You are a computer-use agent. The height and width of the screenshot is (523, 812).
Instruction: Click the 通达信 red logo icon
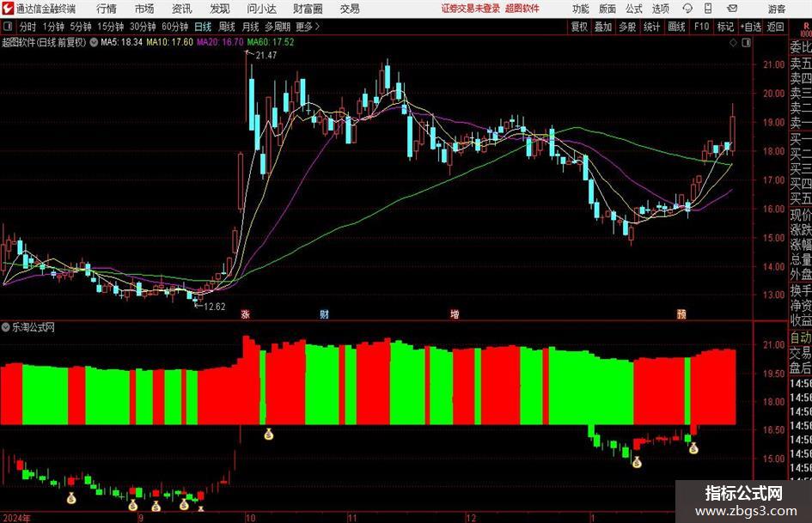click(x=8, y=9)
